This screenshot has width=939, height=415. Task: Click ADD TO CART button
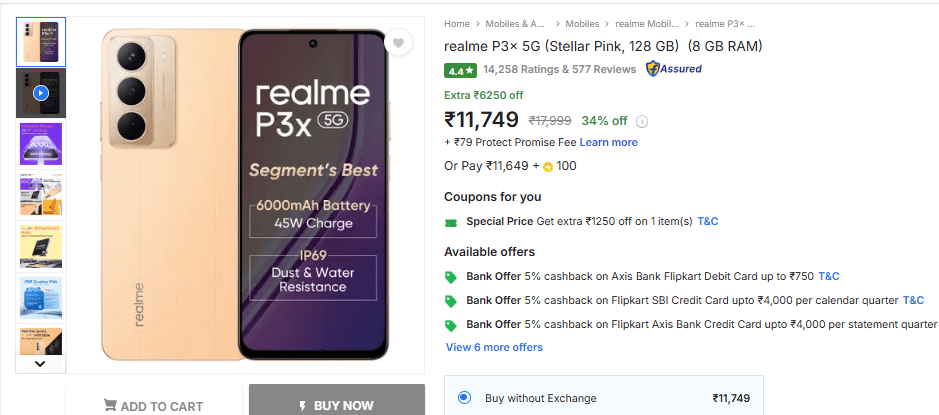[x=153, y=406]
